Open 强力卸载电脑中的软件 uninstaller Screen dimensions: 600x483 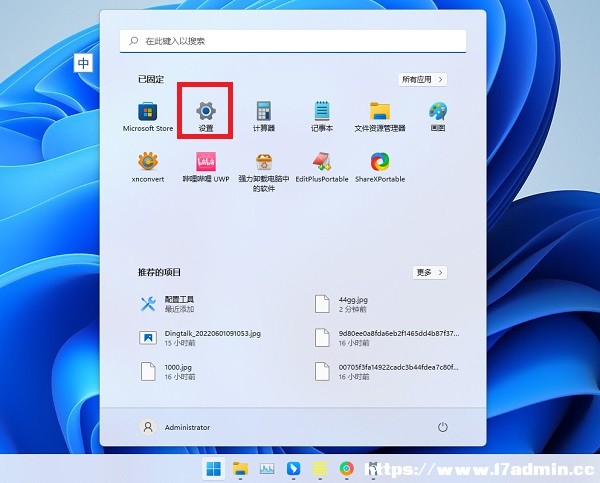point(264,171)
